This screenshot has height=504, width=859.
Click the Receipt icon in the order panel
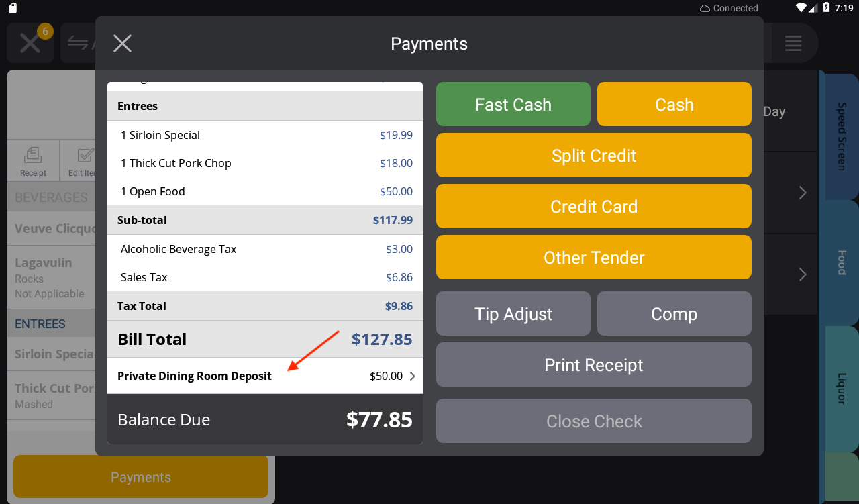pos(33,160)
